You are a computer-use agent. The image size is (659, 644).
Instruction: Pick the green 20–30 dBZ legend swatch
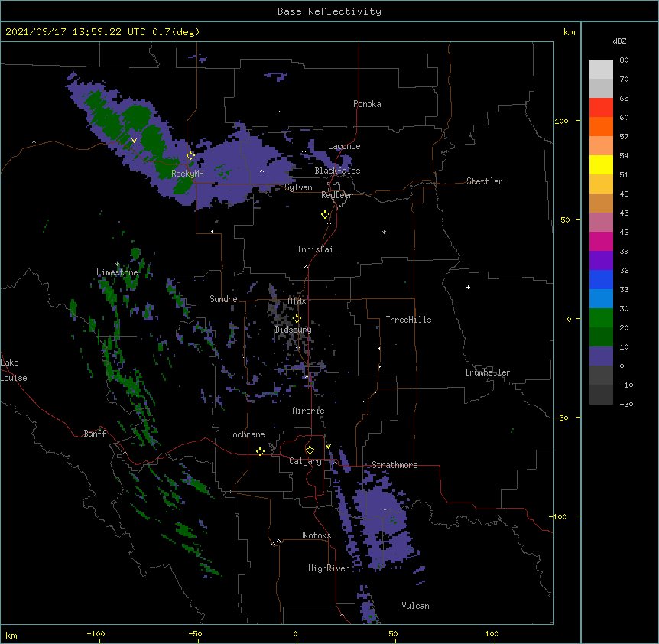(x=601, y=318)
